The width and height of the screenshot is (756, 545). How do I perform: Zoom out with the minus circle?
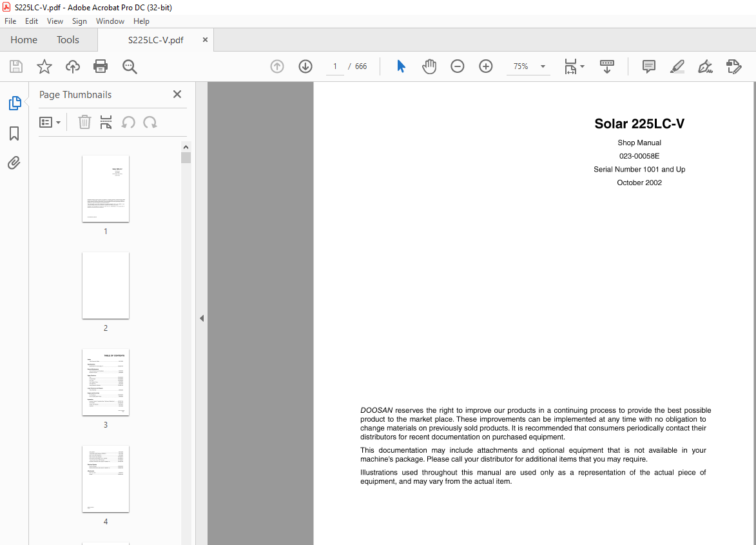click(x=458, y=66)
